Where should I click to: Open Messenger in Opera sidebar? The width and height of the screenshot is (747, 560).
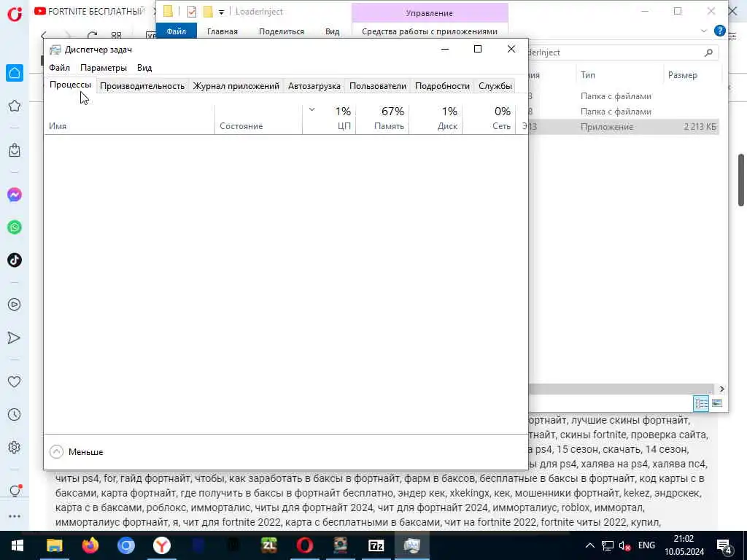click(15, 195)
